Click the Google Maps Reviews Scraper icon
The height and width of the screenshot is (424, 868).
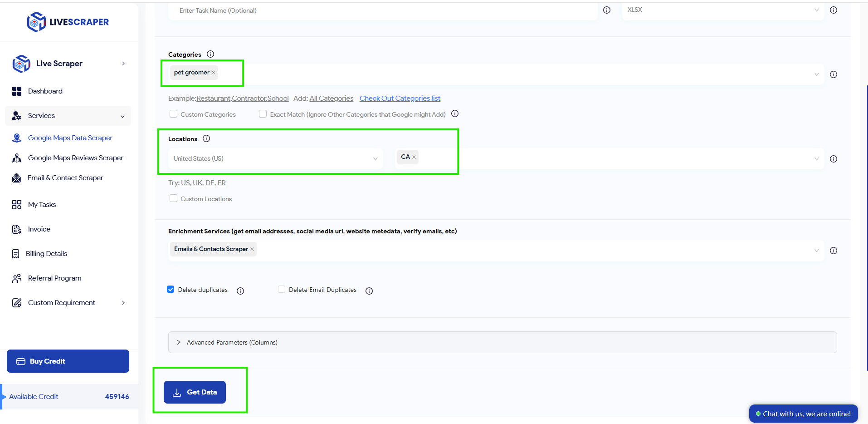17,158
